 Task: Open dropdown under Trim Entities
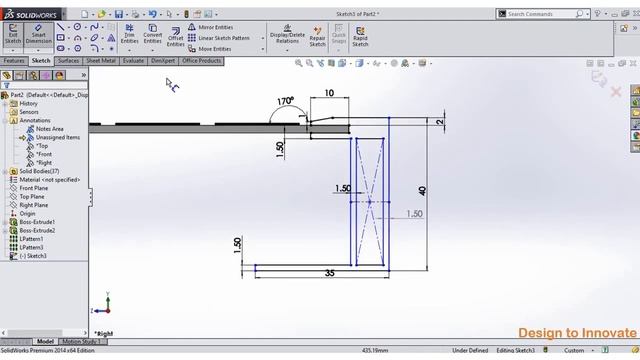pyautogui.click(x=129, y=51)
